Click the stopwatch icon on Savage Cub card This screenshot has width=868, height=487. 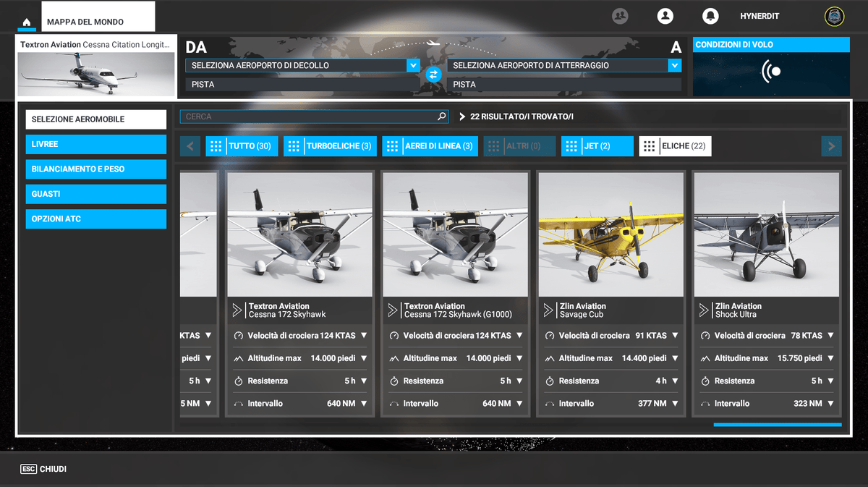(x=550, y=381)
